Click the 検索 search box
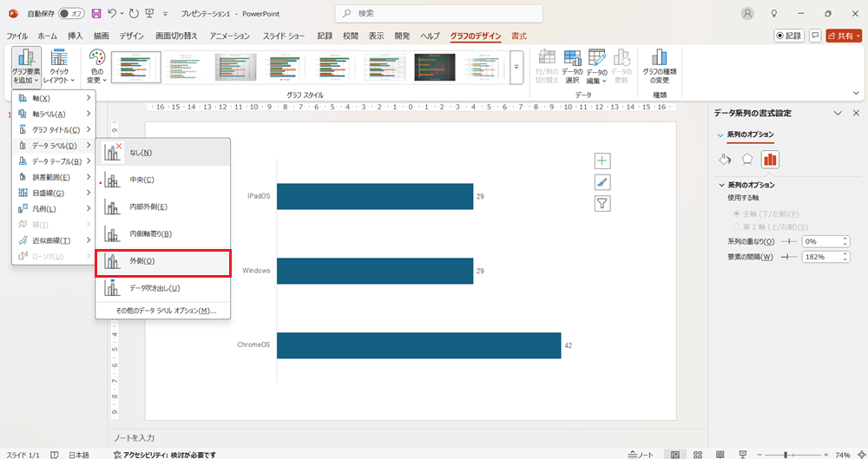This screenshot has height=459, width=868. pyautogui.click(x=438, y=13)
